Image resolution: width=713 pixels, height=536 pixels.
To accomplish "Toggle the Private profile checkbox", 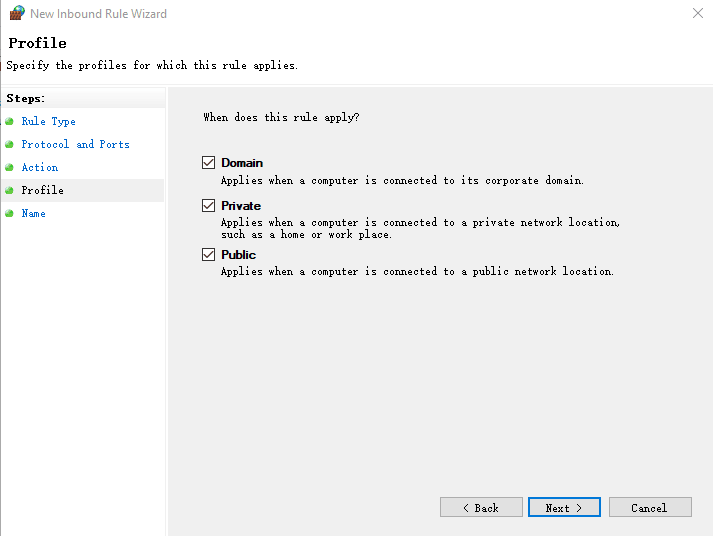I will pyautogui.click(x=209, y=205).
